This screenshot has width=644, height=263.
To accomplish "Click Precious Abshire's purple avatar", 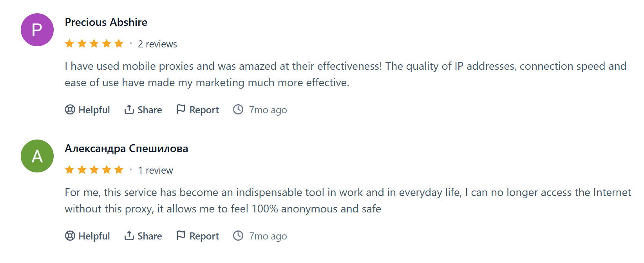I will [x=37, y=30].
